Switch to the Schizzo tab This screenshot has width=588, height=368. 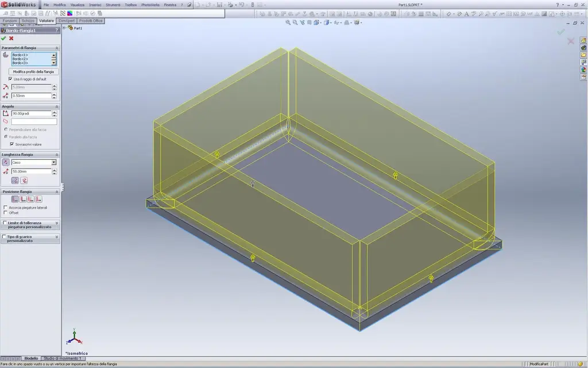coord(28,21)
